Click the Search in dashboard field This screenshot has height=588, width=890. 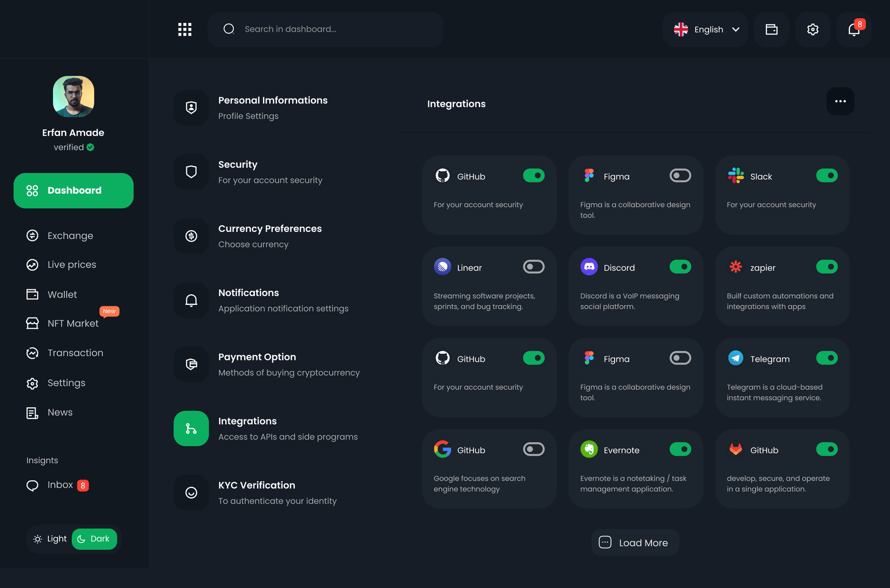coord(325,29)
